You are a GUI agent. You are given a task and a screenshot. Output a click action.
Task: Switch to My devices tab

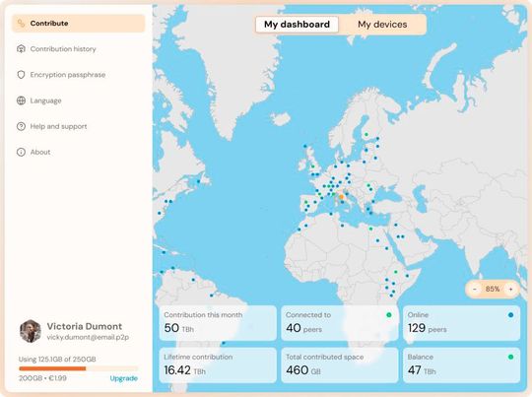(x=382, y=25)
